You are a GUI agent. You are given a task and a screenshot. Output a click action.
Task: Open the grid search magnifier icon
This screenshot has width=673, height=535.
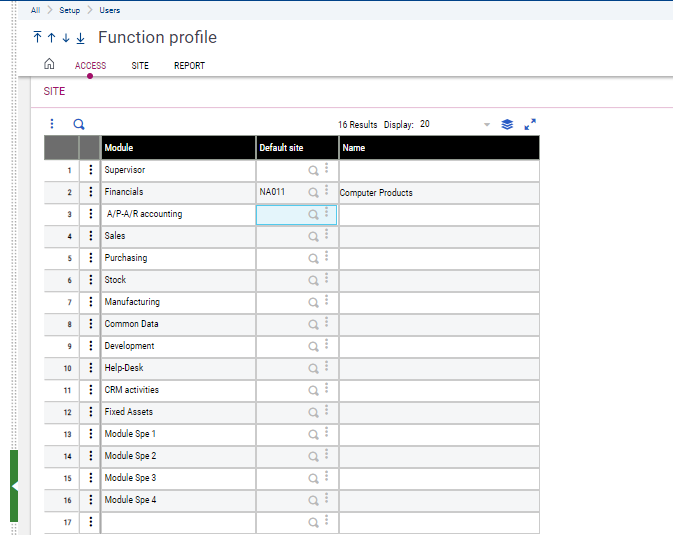tap(79, 125)
